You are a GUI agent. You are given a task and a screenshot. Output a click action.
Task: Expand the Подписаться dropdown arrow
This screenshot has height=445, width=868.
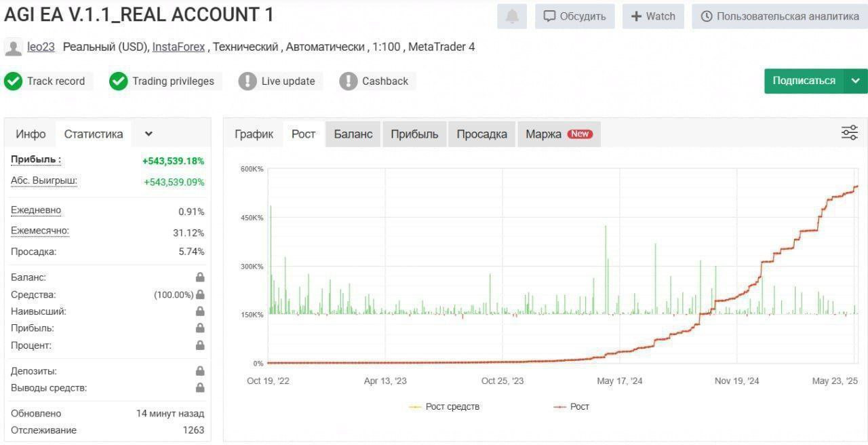tap(856, 81)
